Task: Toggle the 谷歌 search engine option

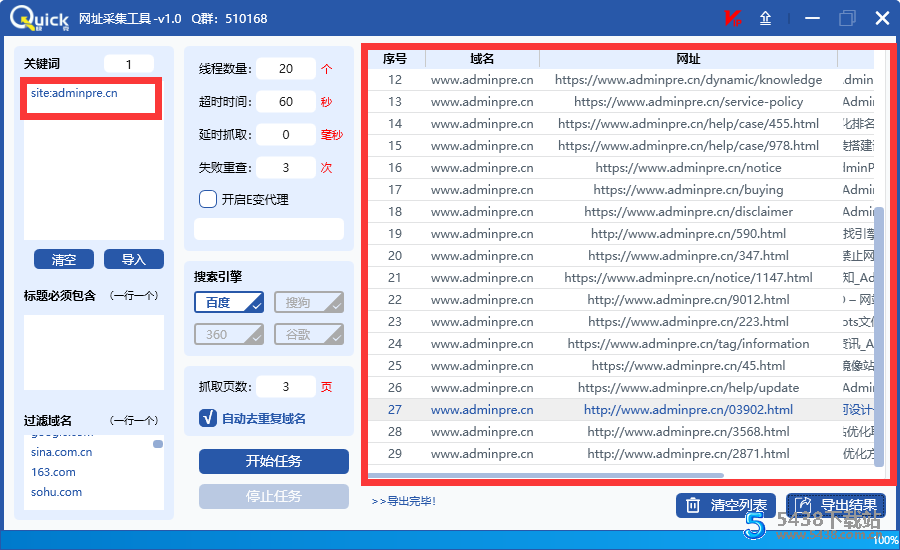Action: (309, 334)
